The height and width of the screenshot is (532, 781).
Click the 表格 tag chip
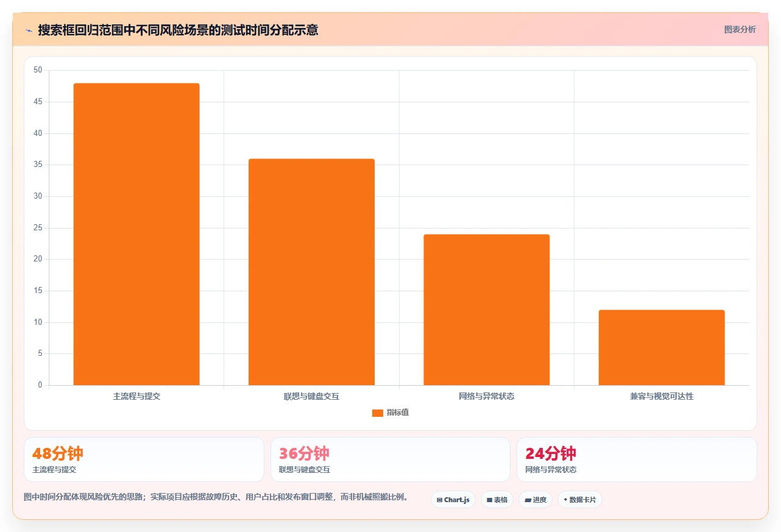click(497, 500)
